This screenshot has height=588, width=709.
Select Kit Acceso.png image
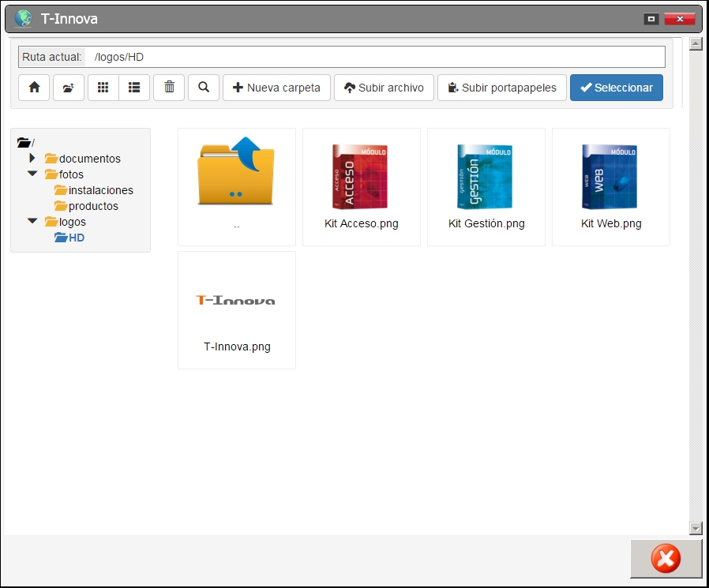click(362, 187)
